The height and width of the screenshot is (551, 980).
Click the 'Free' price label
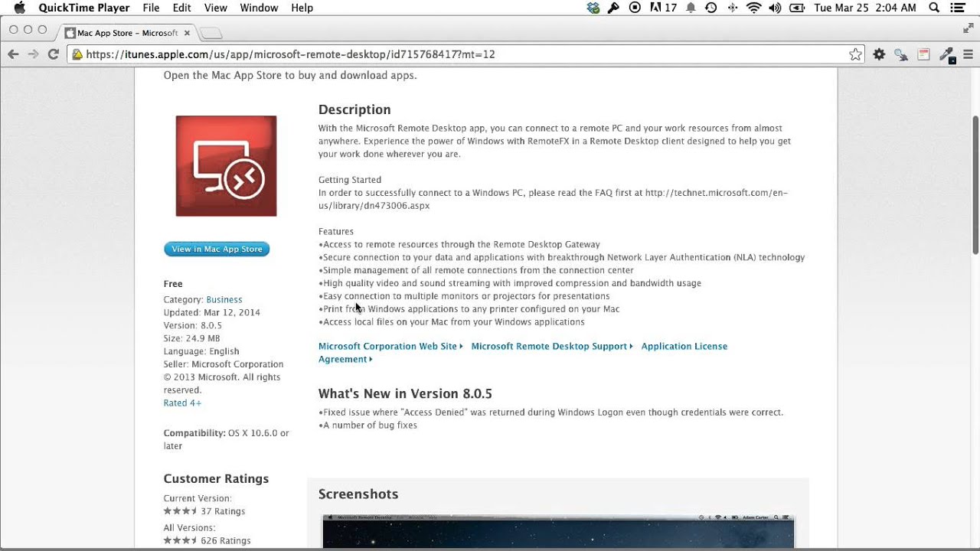(x=173, y=284)
